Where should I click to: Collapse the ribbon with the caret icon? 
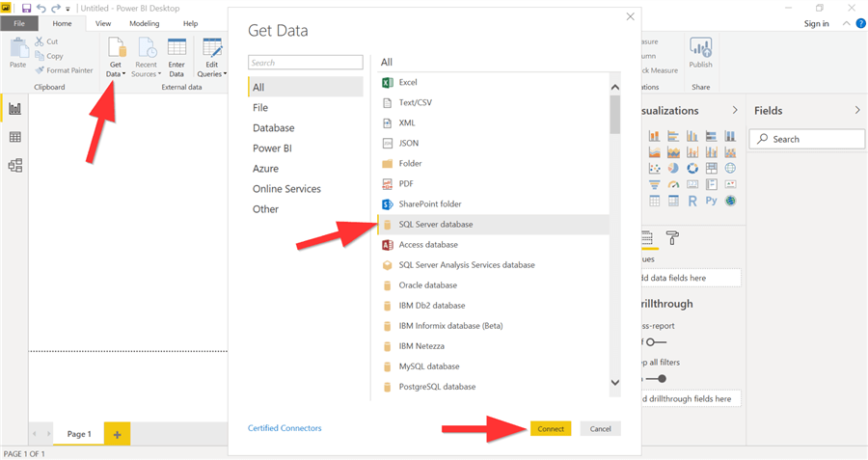click(x=846, y=23)
